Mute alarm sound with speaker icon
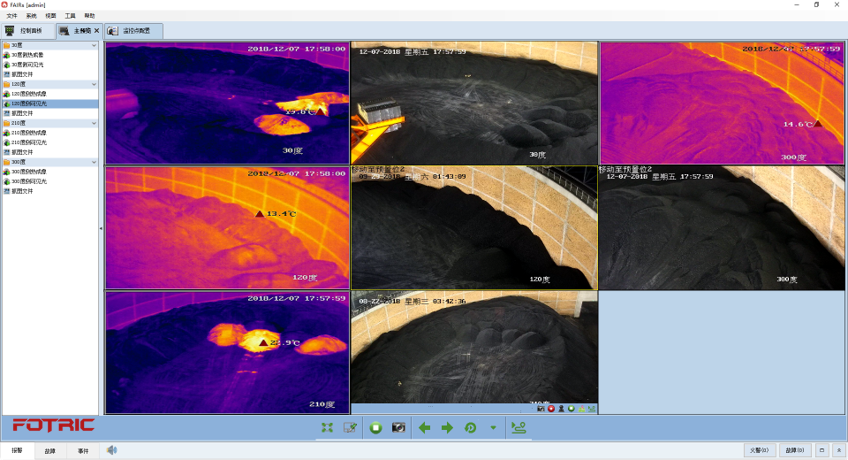The width and height of the screenshot is (848, 460). (111, 450)
